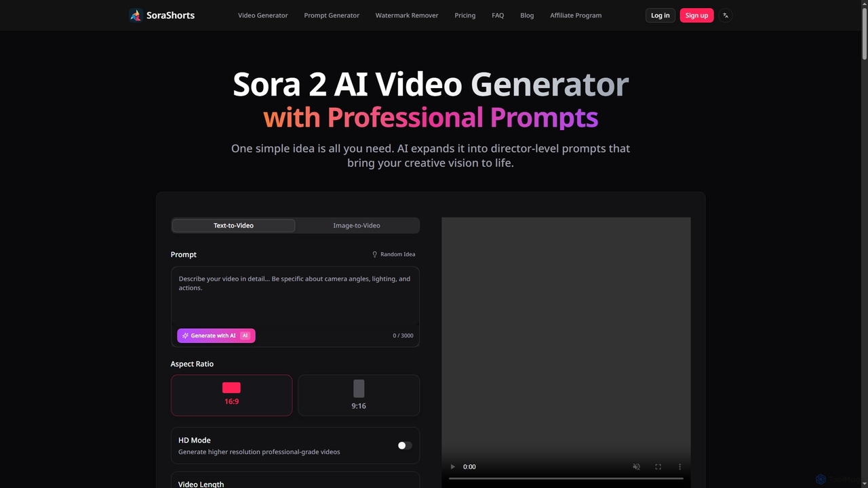
Task: Open Watermark Remover in the navigation
Action: [x=407, y=15]
